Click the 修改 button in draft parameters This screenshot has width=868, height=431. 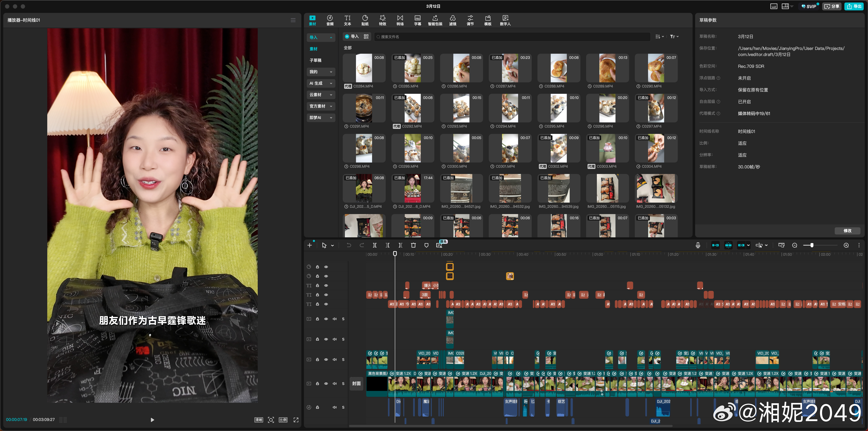click(847, 231)
